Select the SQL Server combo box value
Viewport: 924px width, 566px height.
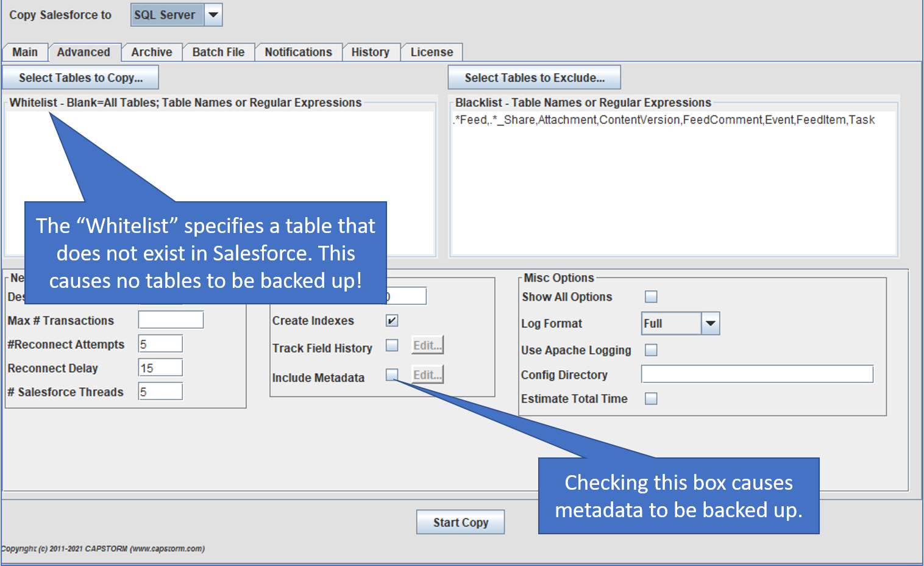coord(168,15)
